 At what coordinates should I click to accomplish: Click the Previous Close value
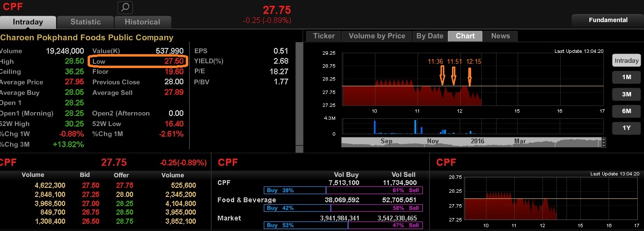coord(174,82)
